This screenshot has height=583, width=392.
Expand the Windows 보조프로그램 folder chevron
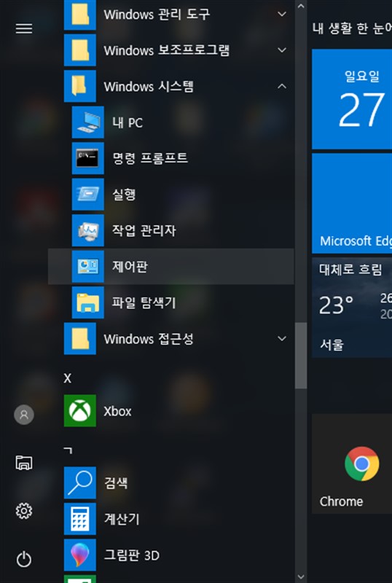[282, 50]
